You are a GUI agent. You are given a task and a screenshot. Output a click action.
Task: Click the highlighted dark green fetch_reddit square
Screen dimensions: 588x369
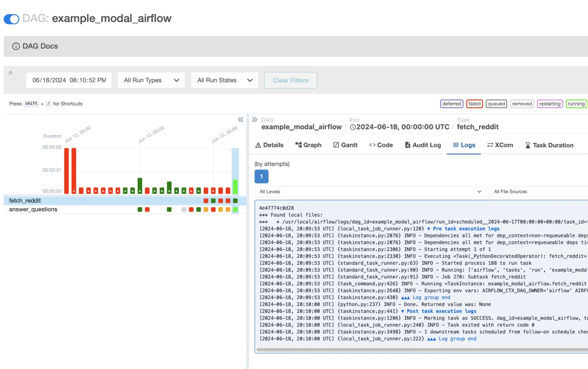235,201
